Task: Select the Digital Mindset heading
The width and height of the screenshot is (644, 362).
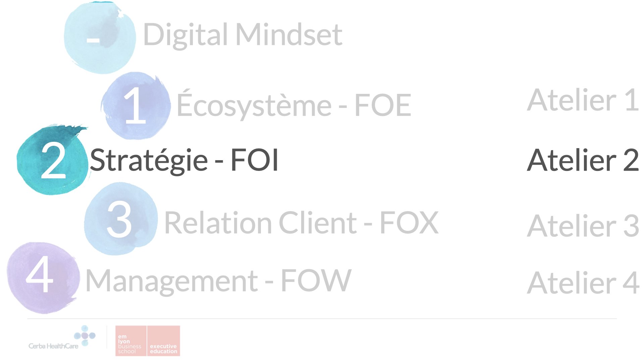Action: pos(243,35)
